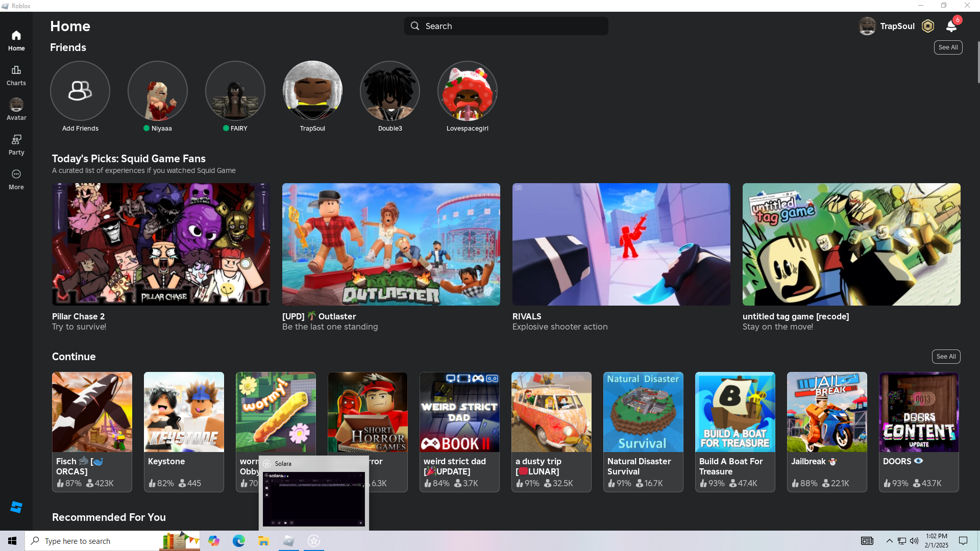This screenshot has width=980, height=551.
Task: Open Niyaaa friend avatar
Action: point(158,91)
